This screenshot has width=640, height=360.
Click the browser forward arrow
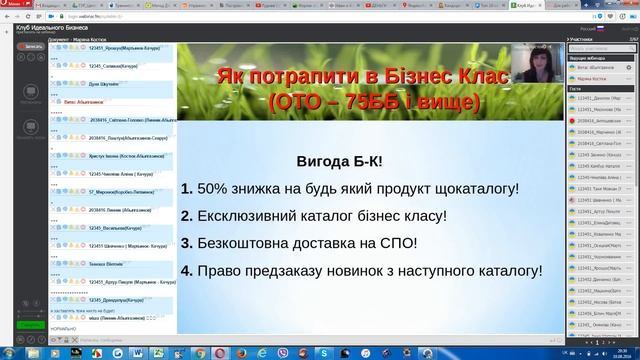[17, 16]
